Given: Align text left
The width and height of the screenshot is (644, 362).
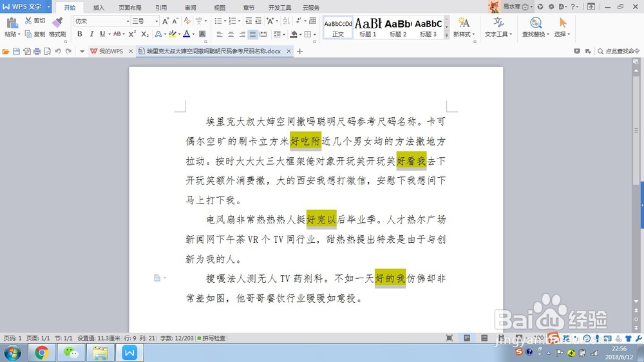Looking at the screenshot, I should (220, 35).
